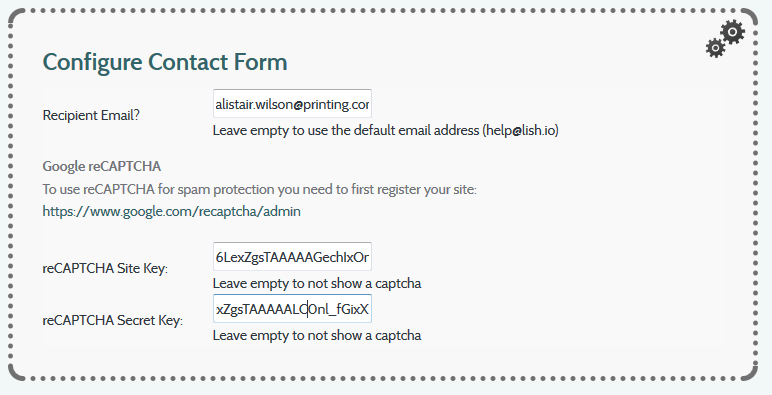This screenshot has width=772, height=395.
Task: Click the larger gear in the corner
Action: tap(733, 32)
